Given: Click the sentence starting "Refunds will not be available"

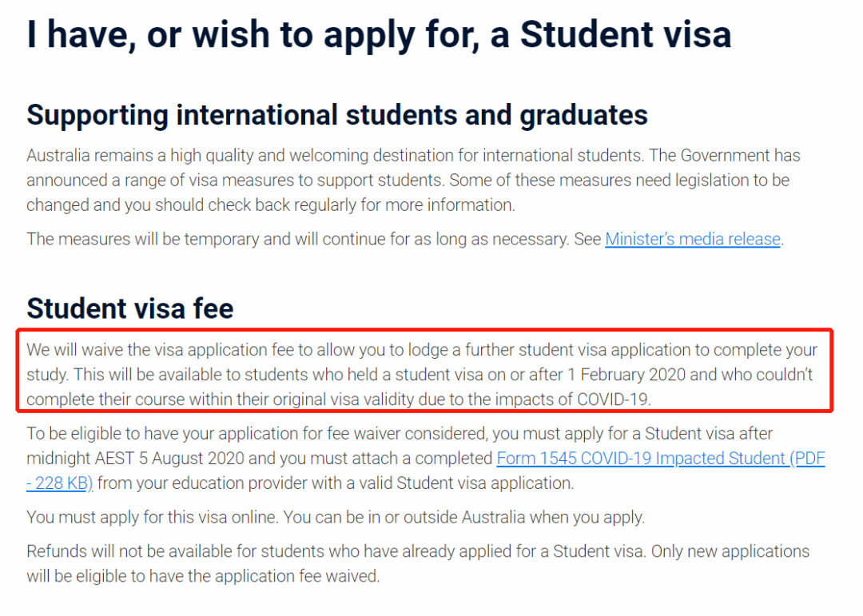Looking at the screenshot, I should coord(336,551).
